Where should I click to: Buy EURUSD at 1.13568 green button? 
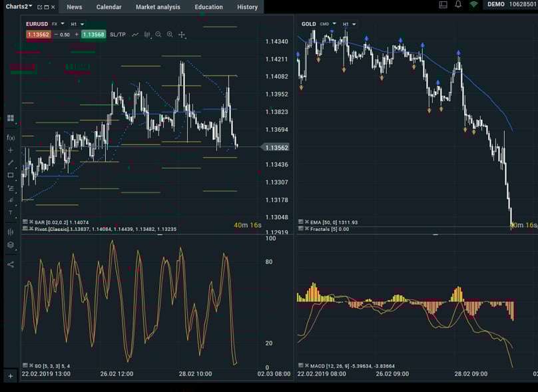tap(94, 35)
